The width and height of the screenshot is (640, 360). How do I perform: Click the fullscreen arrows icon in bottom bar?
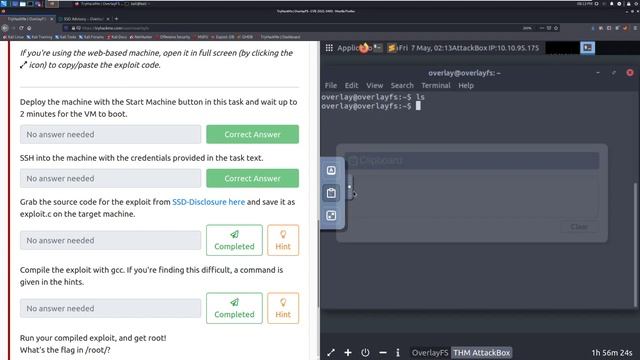331,353
